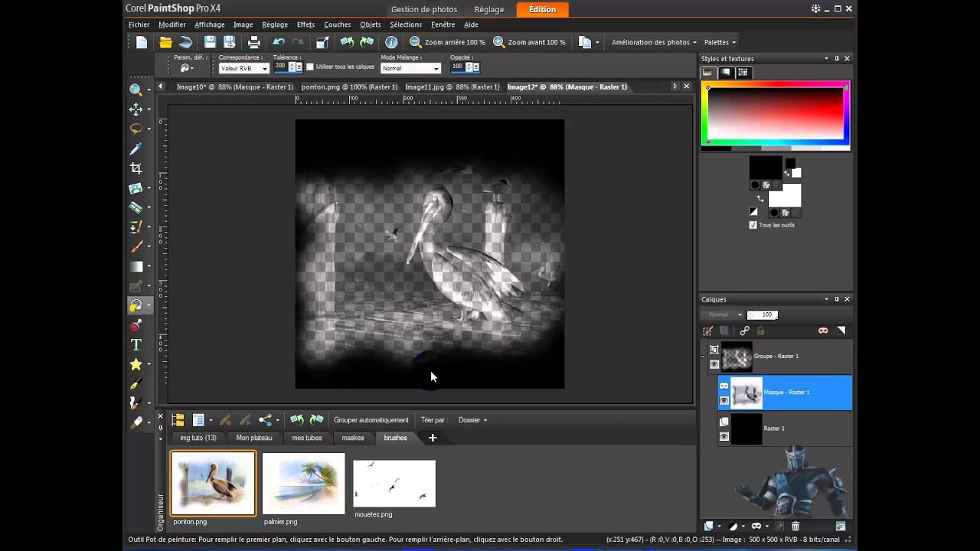The height and width of the screenshot is (551, 980).
Task: Collapse the Groupe - Raster 1 group
Action: click(703, 356)
